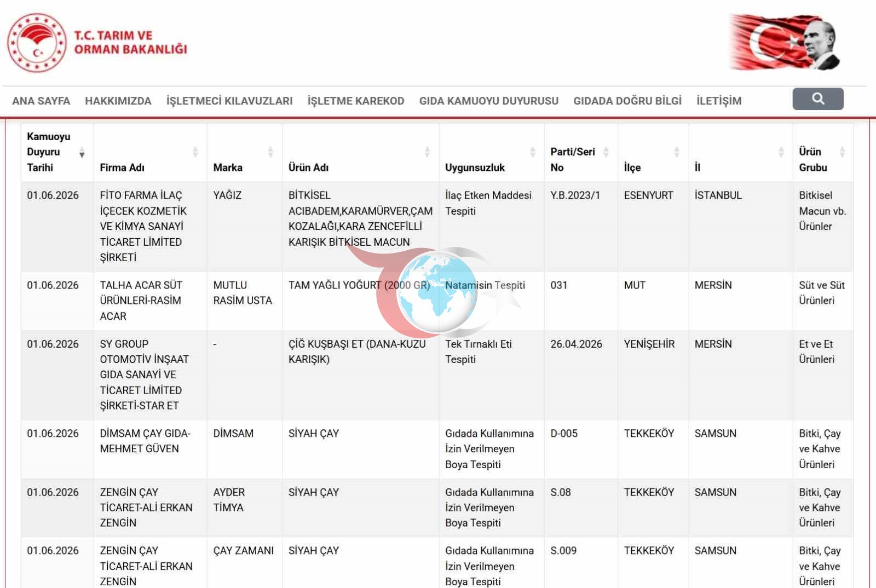Click the Atatürk and Turkish flag image
This screenshot has width=876, height=588.
tap(785, 42)
